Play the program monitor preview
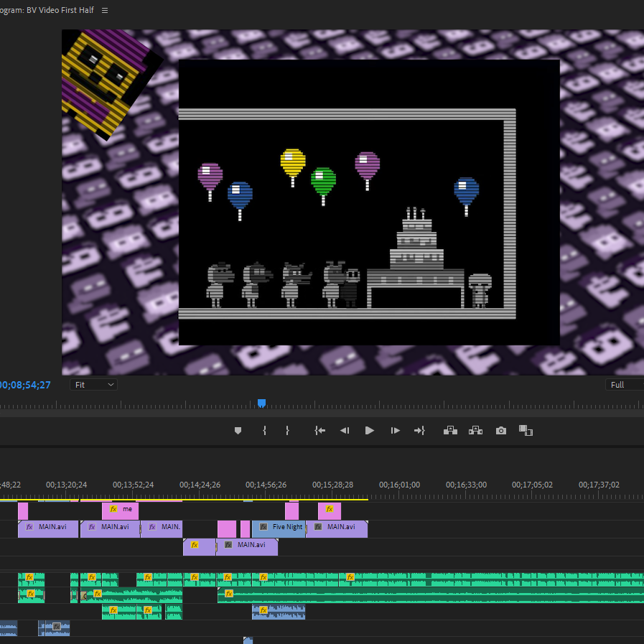Image resolution: width=644 pixels, height=644 pixels. pyautogui.click(x=370, y=431)
